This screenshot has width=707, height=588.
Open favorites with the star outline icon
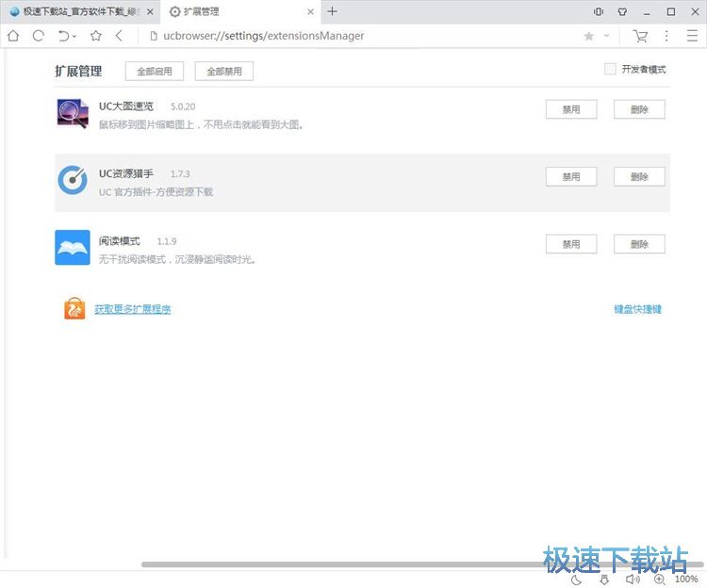(95, 36)
